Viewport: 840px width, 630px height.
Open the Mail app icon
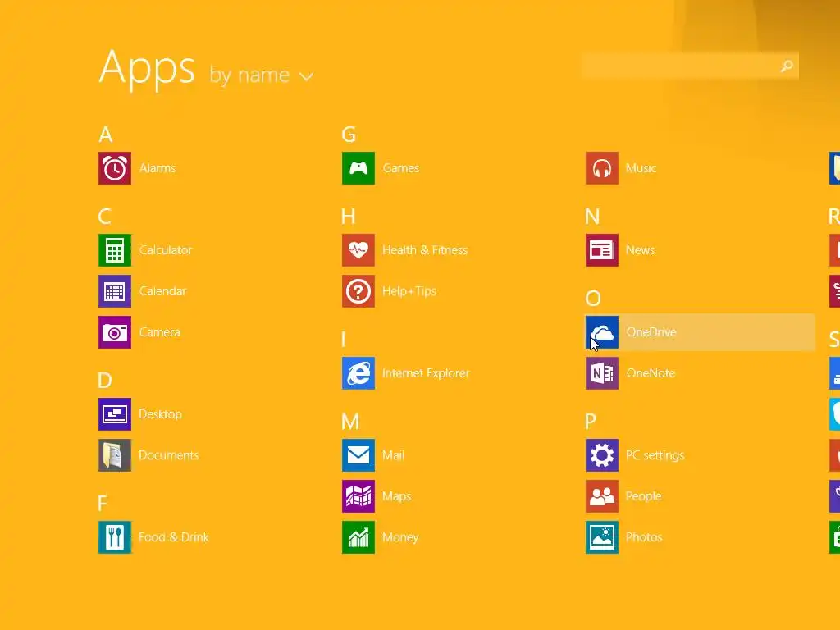point(358,455)
